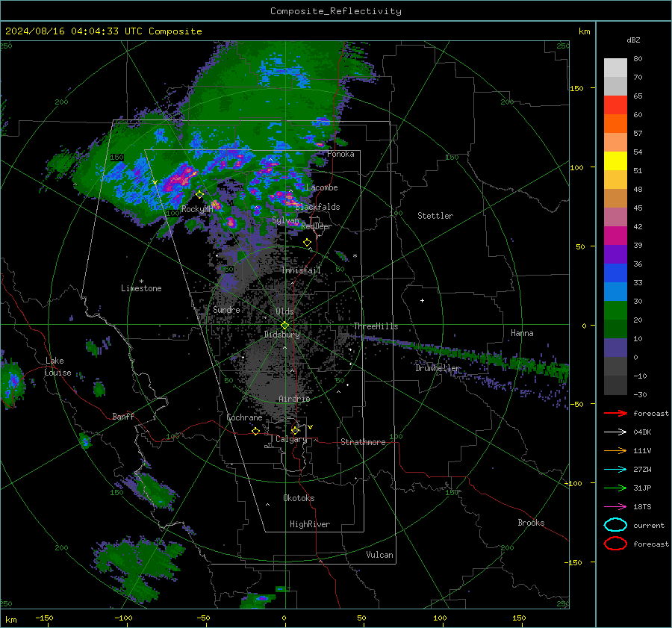672x628 pixels.
Task: Click the yellow diamond marker below RedDeer
Action: [307, 243]
